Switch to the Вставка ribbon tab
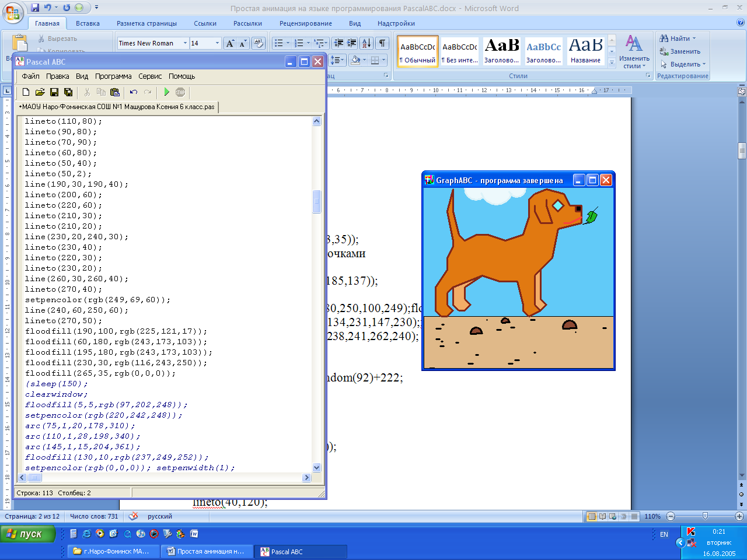 point(88,23)
